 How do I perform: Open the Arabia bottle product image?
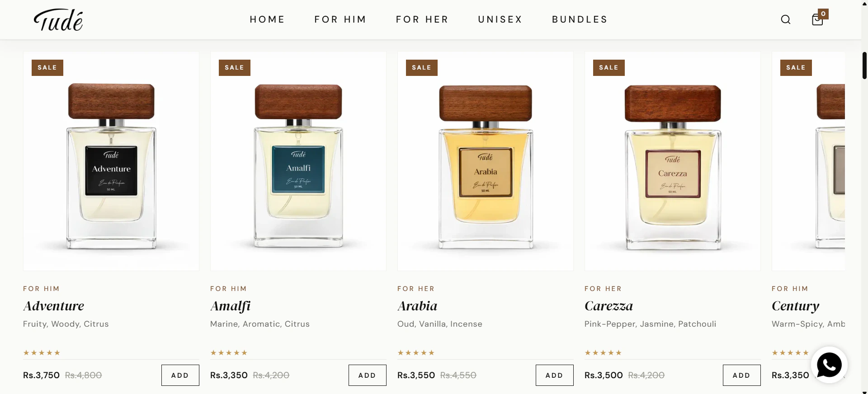486,161
